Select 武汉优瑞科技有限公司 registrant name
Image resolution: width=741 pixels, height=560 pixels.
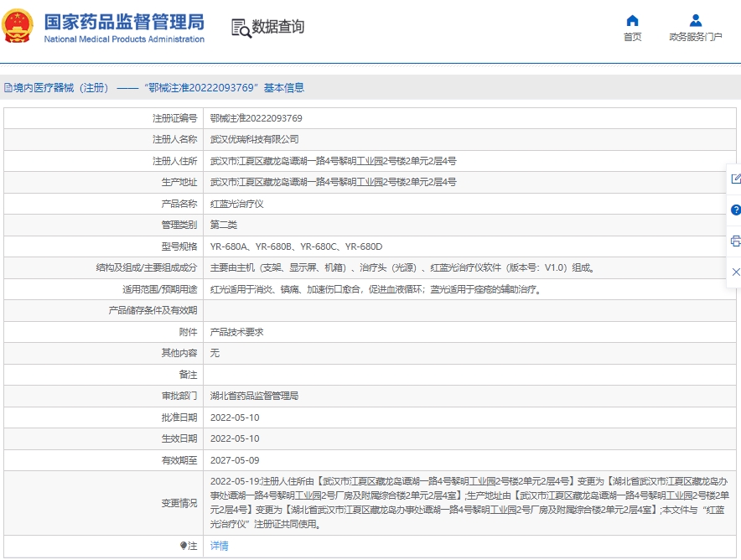pyautogui.click(x=254, y=139)
